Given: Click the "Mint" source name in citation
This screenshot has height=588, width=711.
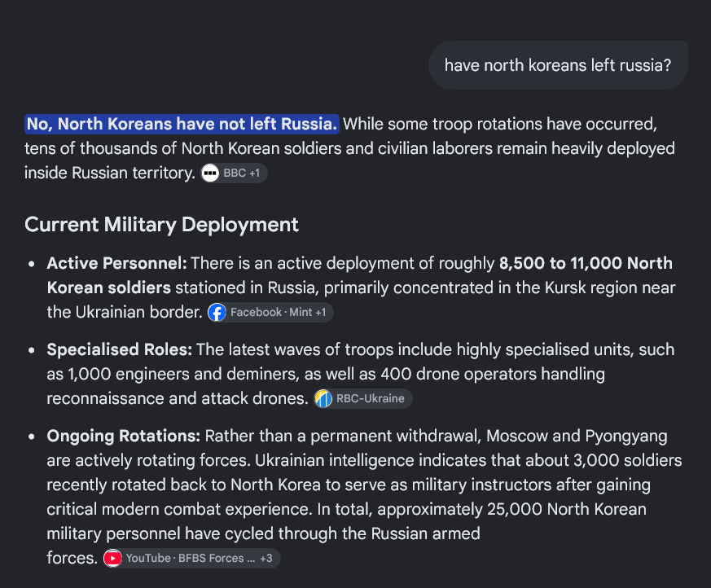Looking at the screenshot, I should (x=301, y=313).
